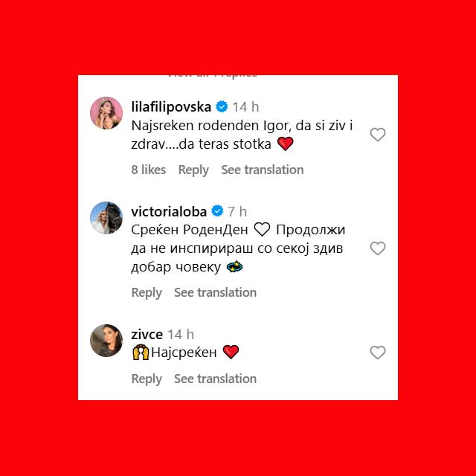Open lilafilipovska's profile picture
This screenshot has height=476, width=476.
click(x=106, y=113)
